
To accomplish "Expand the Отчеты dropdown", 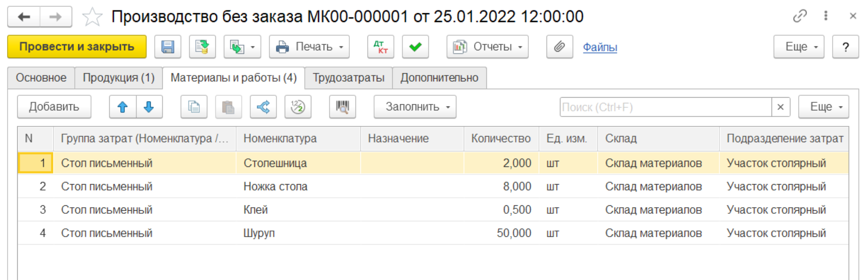I will click(x=487, y=47).
